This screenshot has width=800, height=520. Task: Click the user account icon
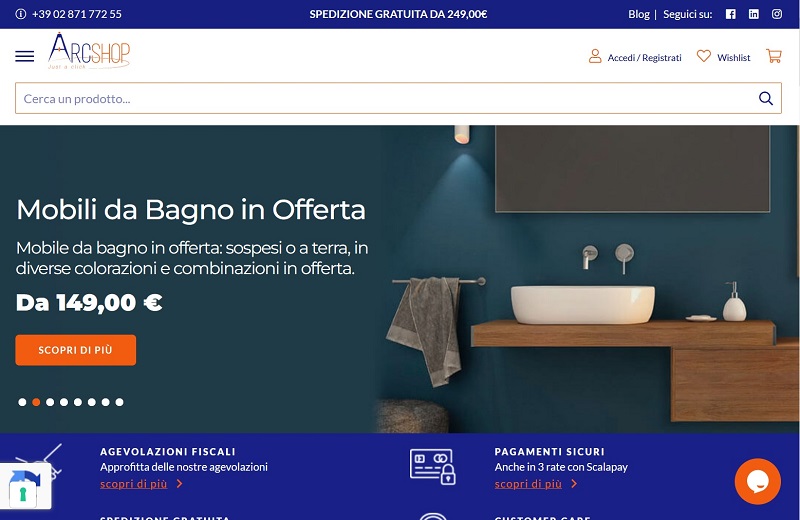[x=595, y=56]
